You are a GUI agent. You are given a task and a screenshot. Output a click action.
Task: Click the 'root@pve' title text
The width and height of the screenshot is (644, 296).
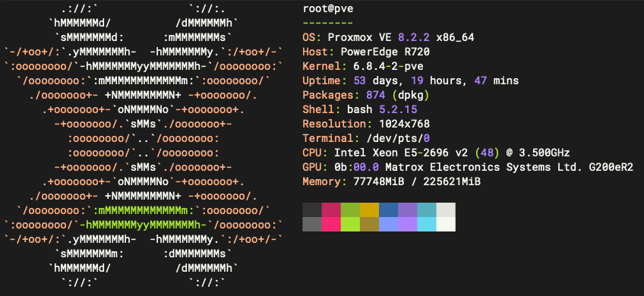pos(328,8)
